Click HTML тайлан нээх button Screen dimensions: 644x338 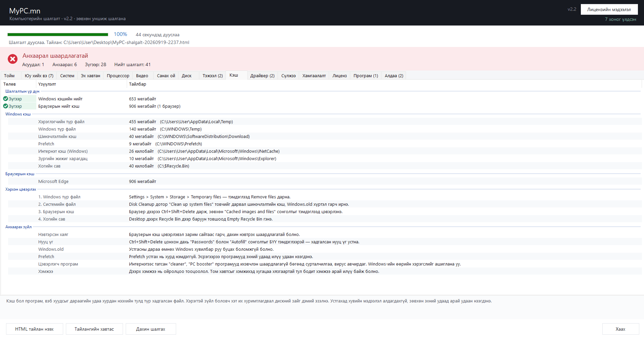(34, 329)
